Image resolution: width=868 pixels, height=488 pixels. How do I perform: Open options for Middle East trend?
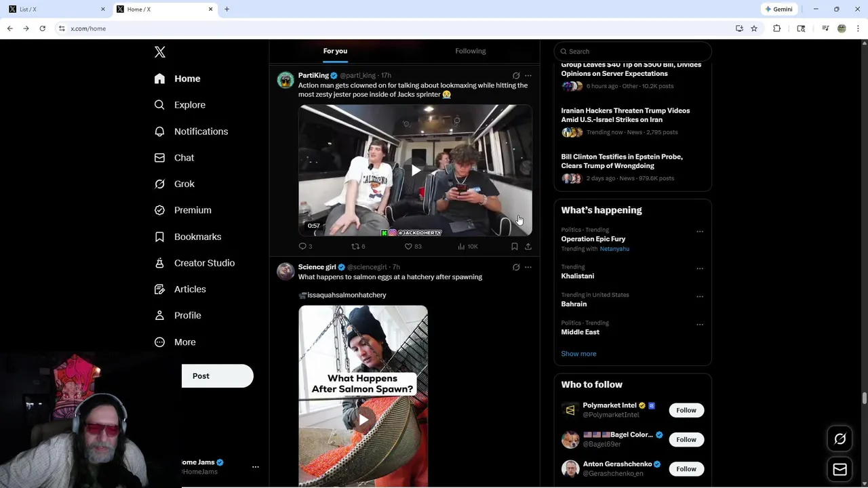(x=700, y=325)
